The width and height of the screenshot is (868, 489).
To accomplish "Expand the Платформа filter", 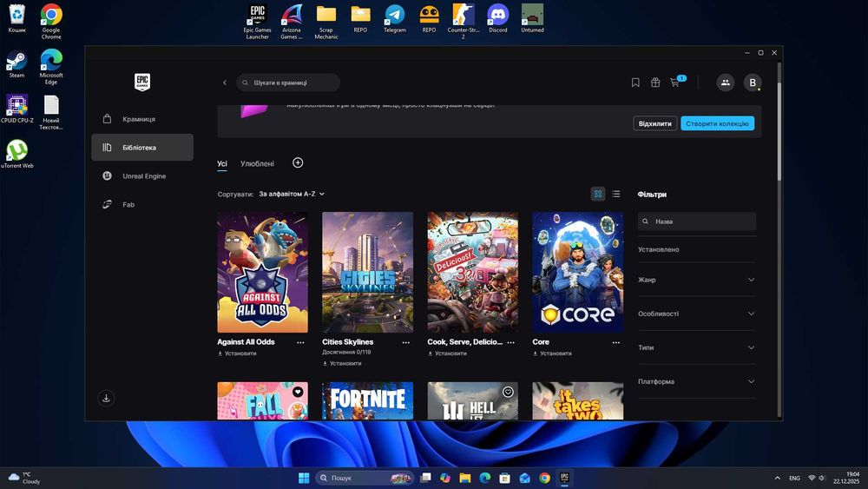I will point(696,381).
